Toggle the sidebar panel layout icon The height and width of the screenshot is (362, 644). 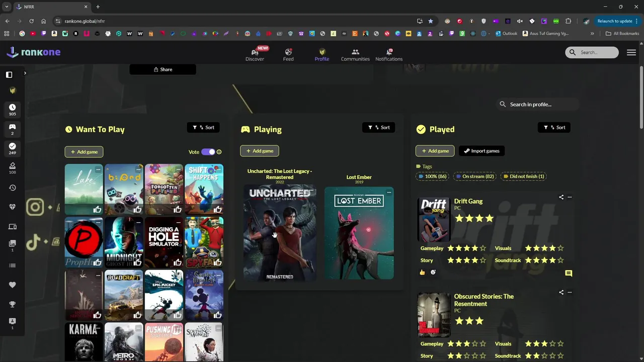(9, 74)
